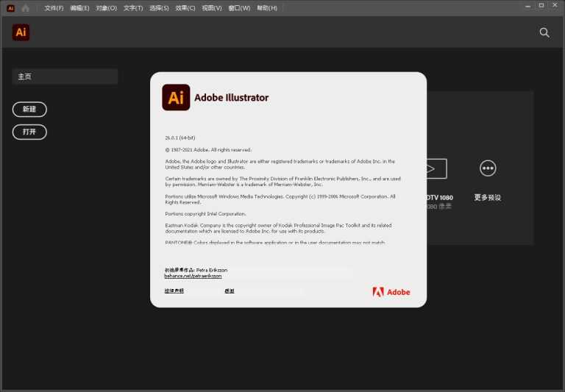Click the Petra Eriksson splash credit text
The image size is (565, 392).
point(196,270)
